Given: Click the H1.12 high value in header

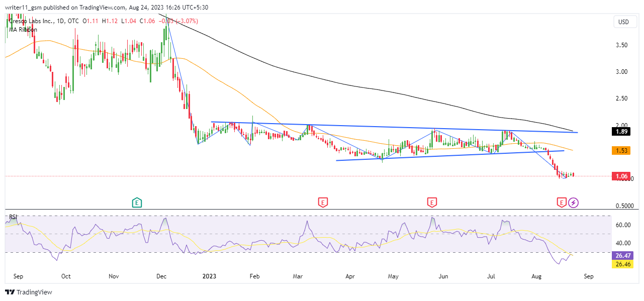Looking at the screenshot, I should (x=109, y=21).
